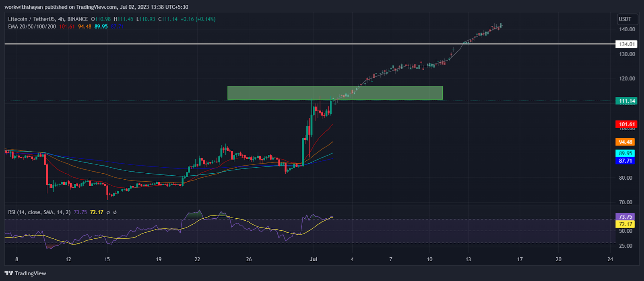Click the TradingView logo icon
The height and width of the screenshot is (281, 644).
coord(9,273)
